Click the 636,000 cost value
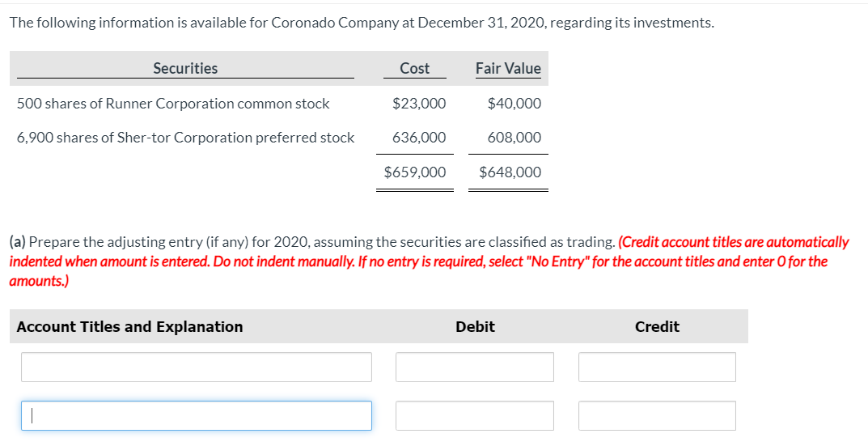Viewport: 868px width, 442px height. (419, 138)
